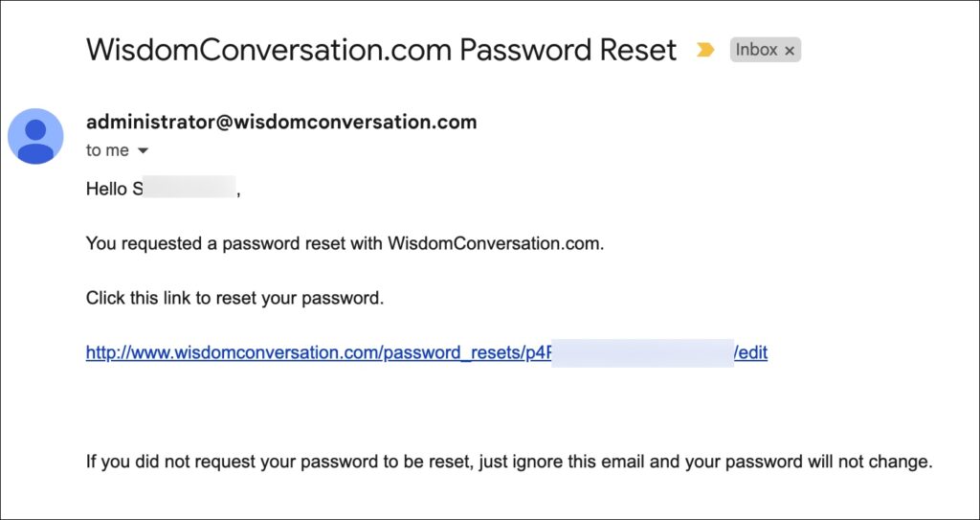Click the '/edit' end of the reset link
This screenshot has height=520, width=980.
click(751, 353)
